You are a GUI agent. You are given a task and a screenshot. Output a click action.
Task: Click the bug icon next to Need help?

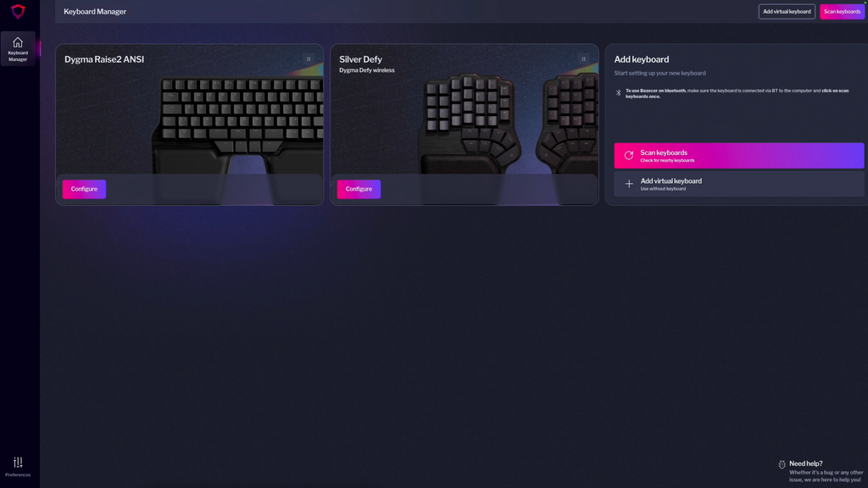782,464
